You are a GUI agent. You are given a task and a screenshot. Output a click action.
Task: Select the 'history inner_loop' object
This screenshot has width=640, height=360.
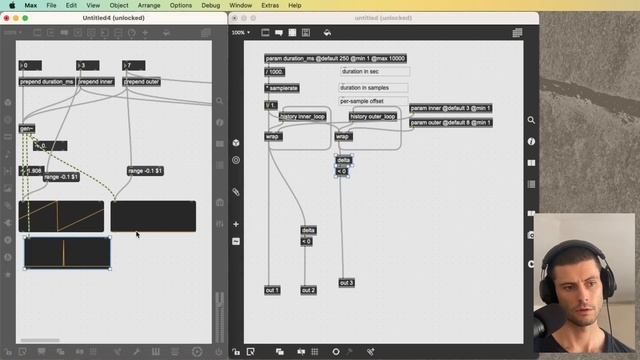(x=302, y=117)
